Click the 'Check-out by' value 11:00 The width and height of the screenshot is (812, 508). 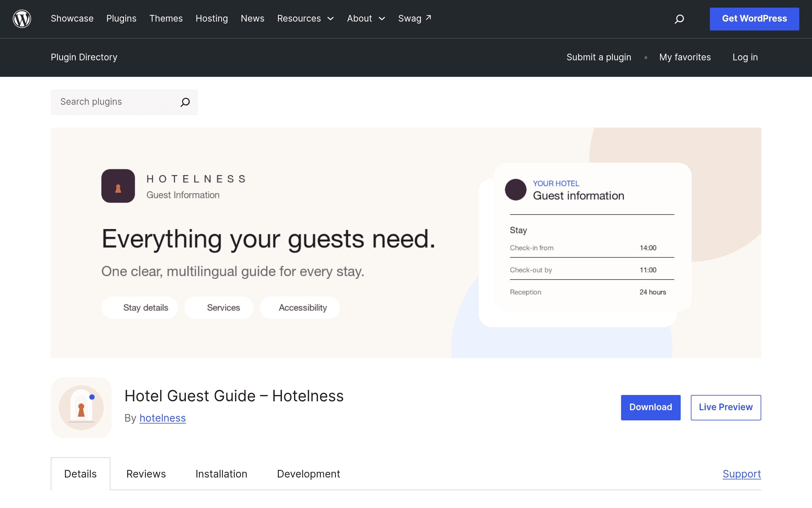[648, 270]
